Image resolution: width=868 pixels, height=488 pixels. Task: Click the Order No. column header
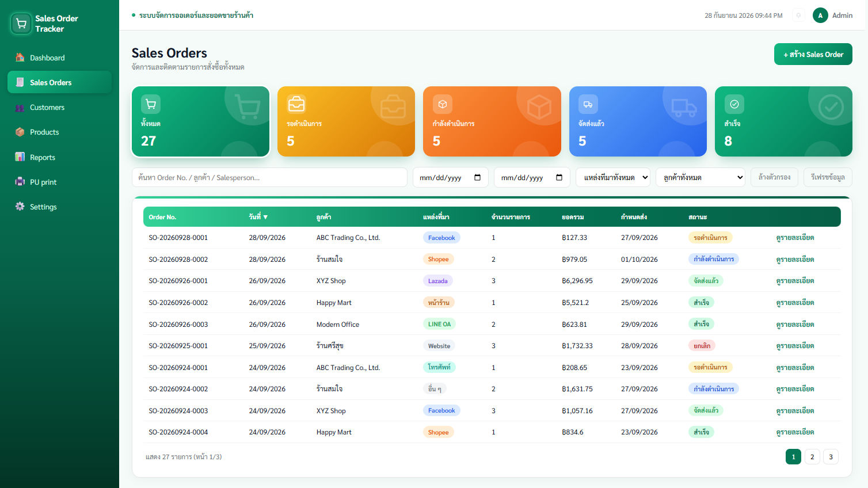point(162,217)
